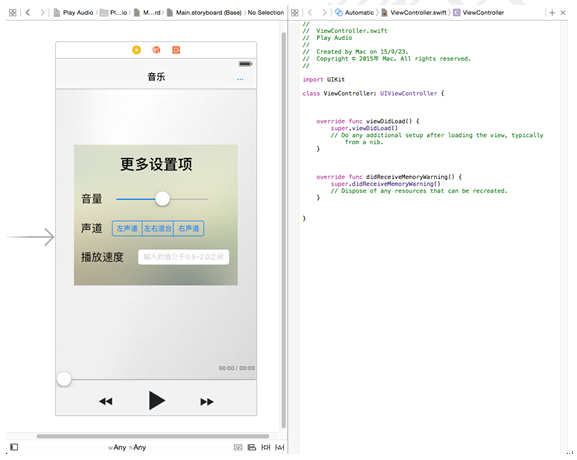This screenshot has height=460, width=577.
Task: Open the wAny hAny size class selector
Action: point(127,447)
